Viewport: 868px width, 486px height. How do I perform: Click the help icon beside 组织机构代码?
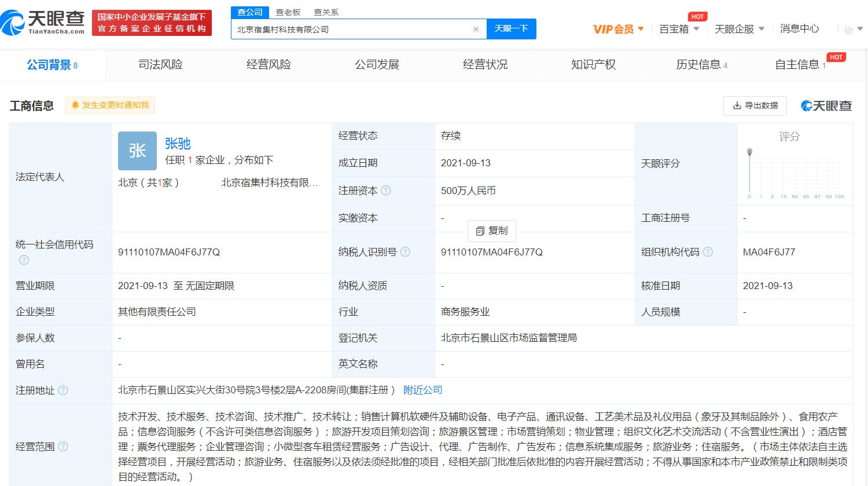click(x=708, y=252)
